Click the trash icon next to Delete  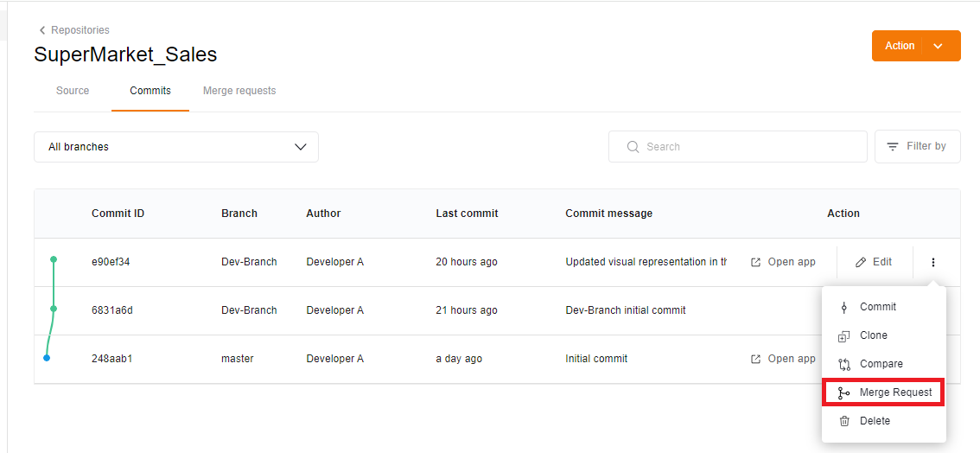coord(844,421)
